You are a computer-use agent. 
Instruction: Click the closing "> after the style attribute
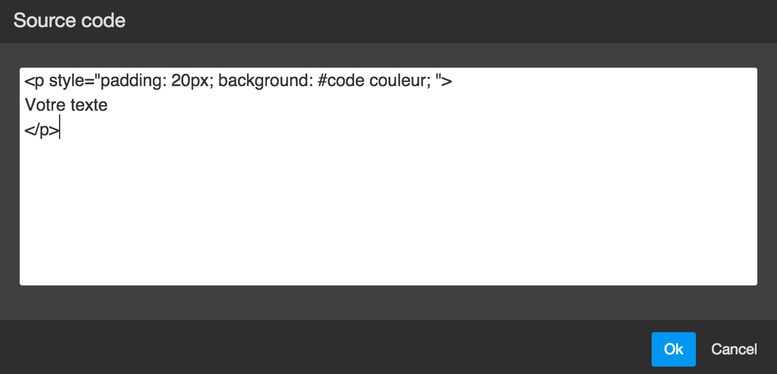(x=444, y=81)
